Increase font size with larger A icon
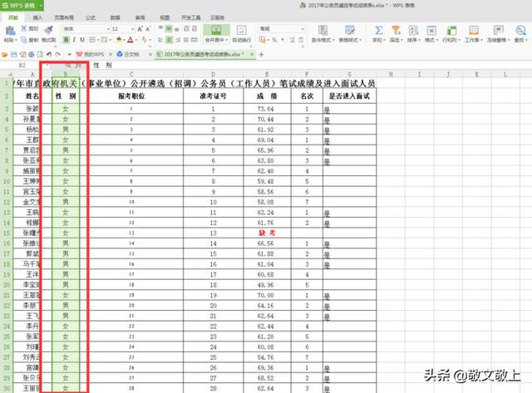Screen dimensions: 532x393 [x=140, y=29]
